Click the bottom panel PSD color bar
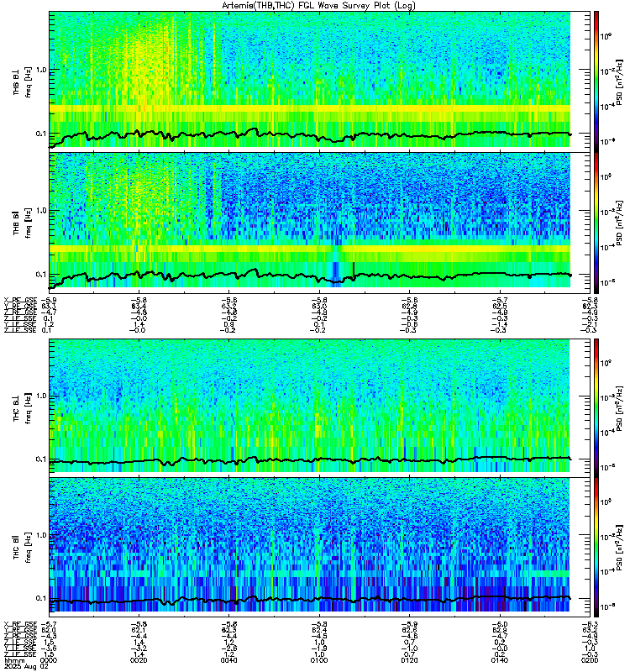The width and height of the screenshot is (630, 672). point(596,548)
